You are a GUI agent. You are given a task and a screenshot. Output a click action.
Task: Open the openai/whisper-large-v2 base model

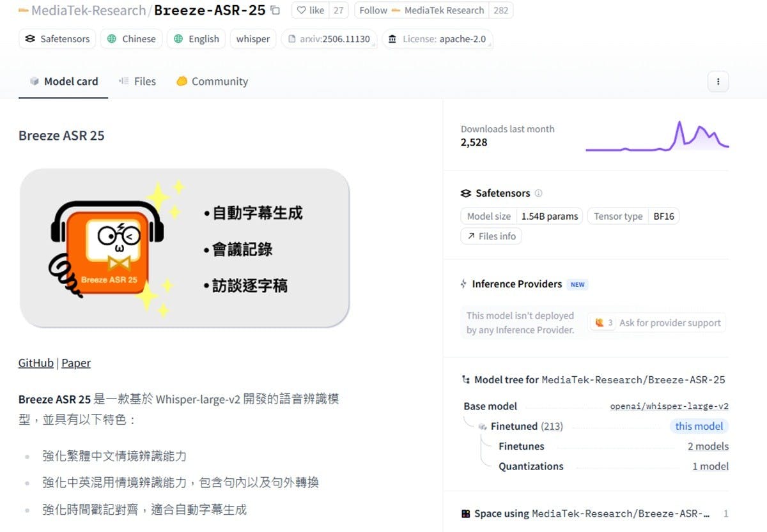pyautogui.click(x=669, y=406)
